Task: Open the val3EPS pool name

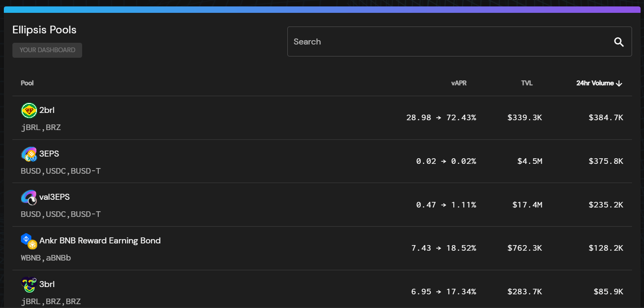Action: coord(54,197)
